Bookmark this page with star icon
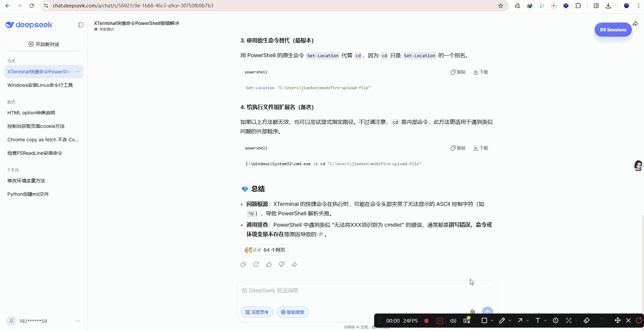 501,6
